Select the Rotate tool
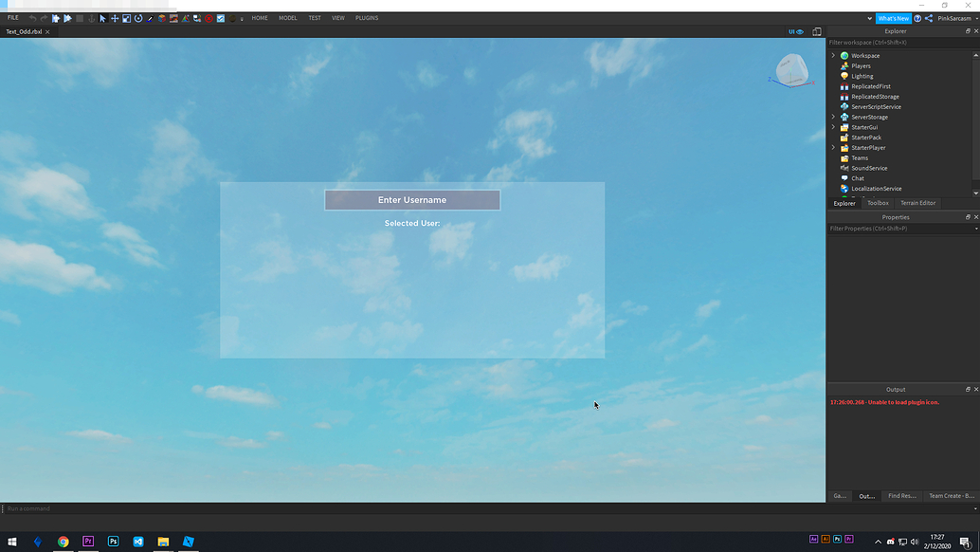 coord(137,17)
